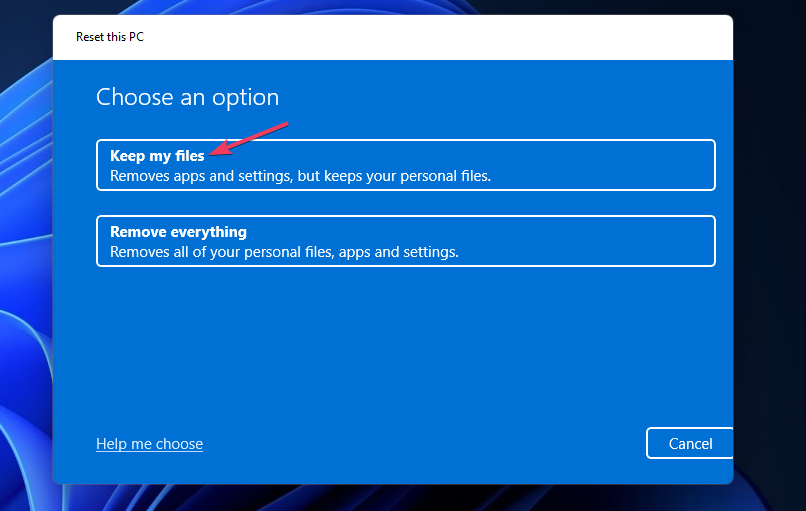The height and width of the screenshot is (511, 806).
Task: Open the Help me choose link
Action: click(x=149, y=443)
